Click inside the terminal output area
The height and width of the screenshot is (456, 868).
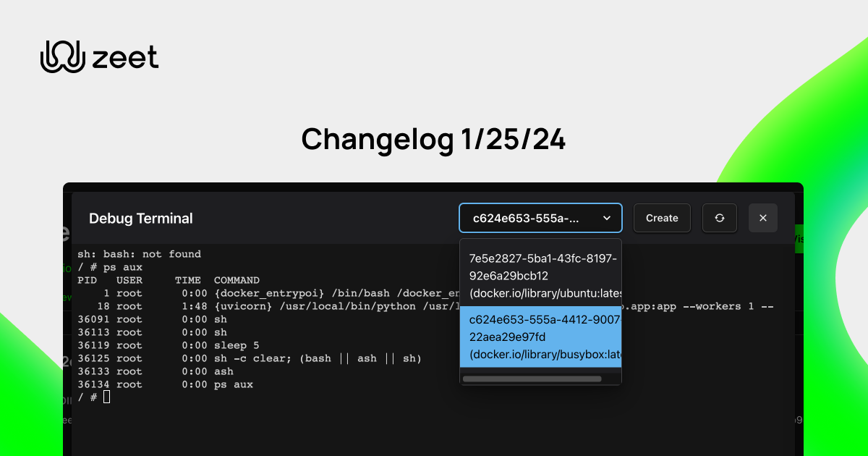(289, 420)
